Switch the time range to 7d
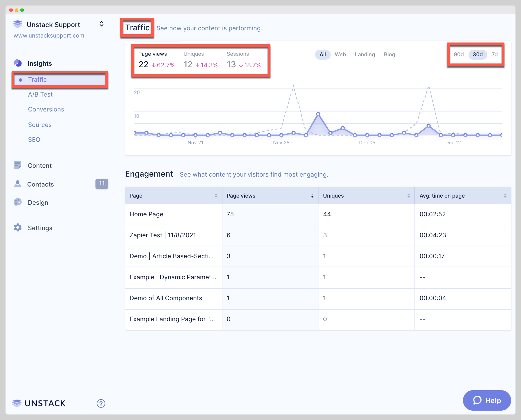Screen dimensions: 521x420 [495, 54]
